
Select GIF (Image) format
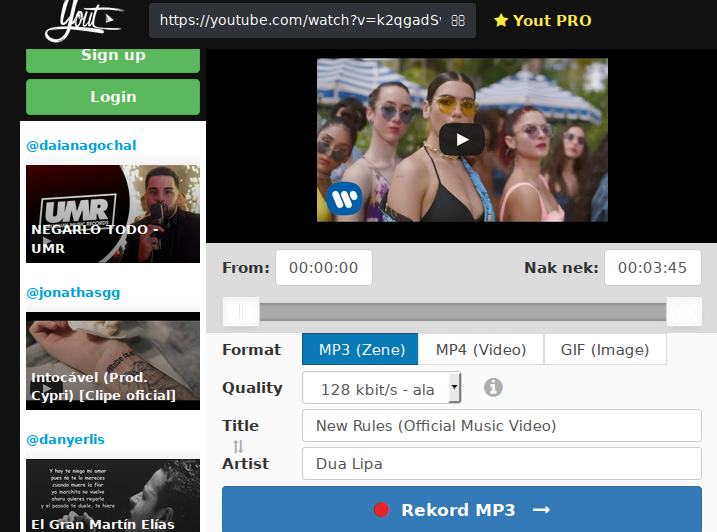pyautogui.click(x=605, y=349)
